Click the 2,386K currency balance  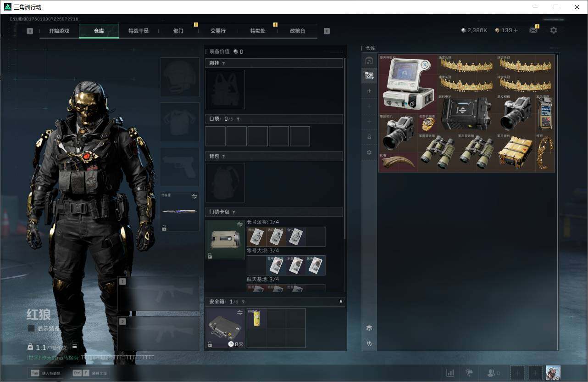click(x=474, y=30)
